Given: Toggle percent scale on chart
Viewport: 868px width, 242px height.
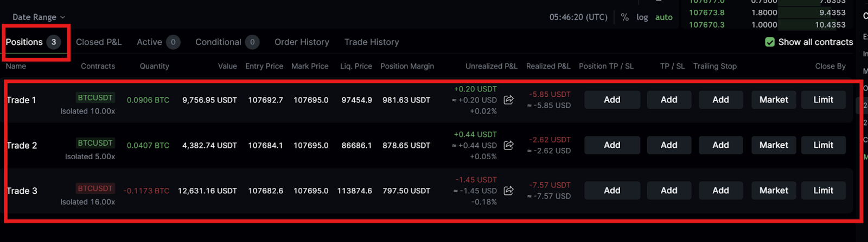Looking at the screenshot, I should (x=625, y=17).
